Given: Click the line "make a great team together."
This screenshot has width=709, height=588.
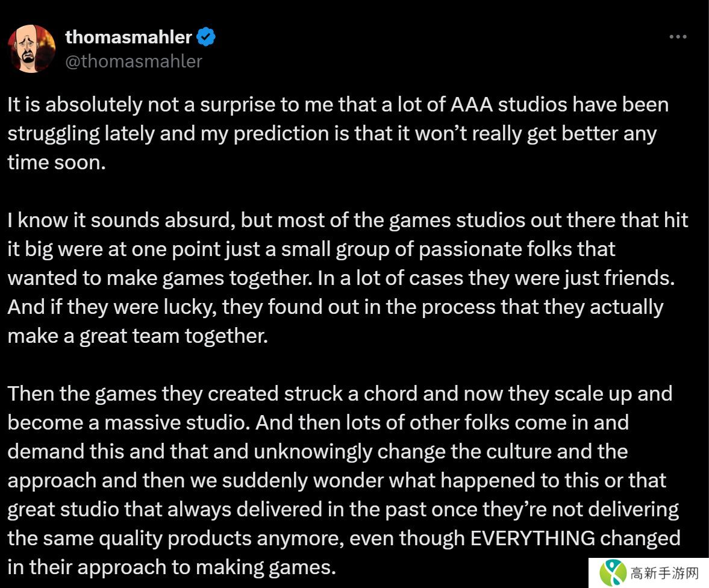Looking at the screenshot, I should (x=137, y=336).
